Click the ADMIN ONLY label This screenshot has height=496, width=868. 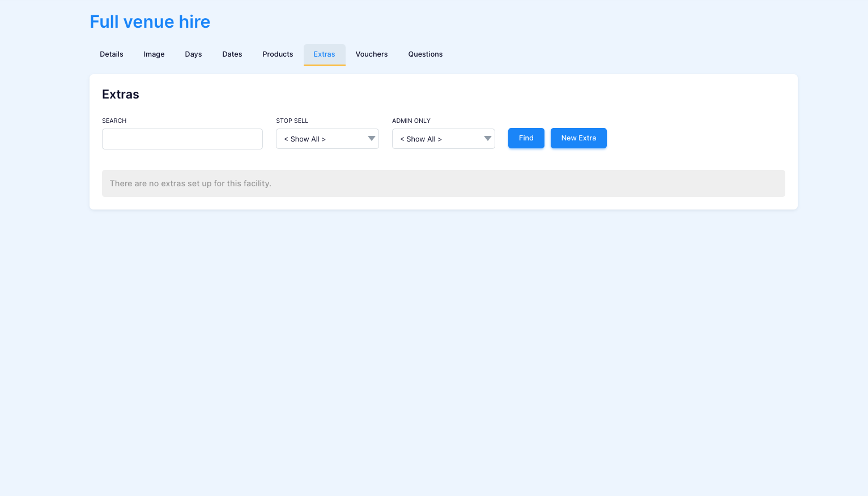click(411, 121)
